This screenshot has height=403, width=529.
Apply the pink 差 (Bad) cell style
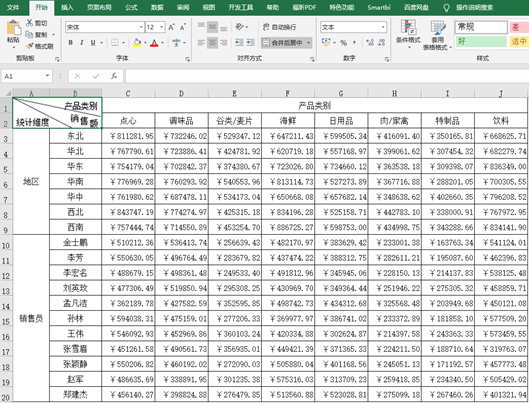pyautogui.click(x=519, y=27)
